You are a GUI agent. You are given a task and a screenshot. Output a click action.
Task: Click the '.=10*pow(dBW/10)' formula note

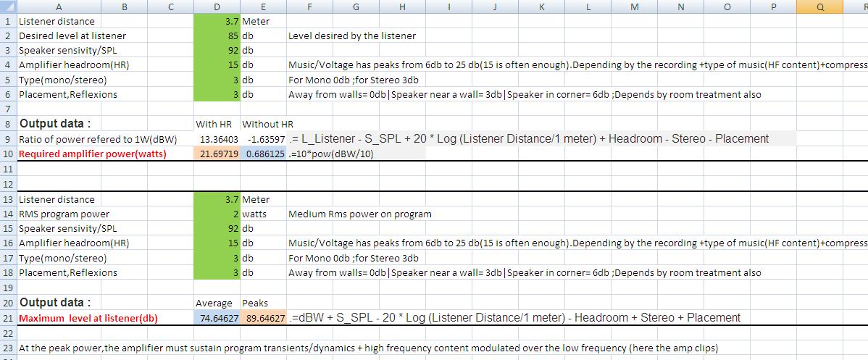332,154
